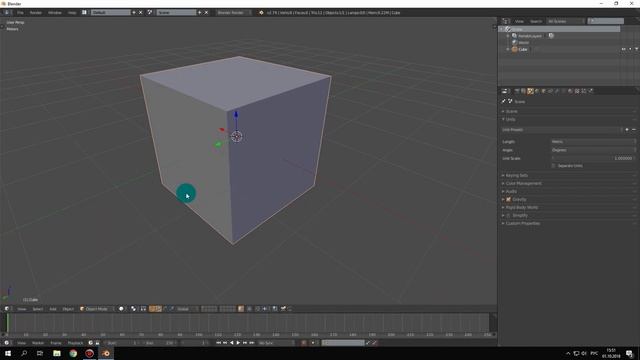Click the 3D view editor type icon

pos(7,309)
